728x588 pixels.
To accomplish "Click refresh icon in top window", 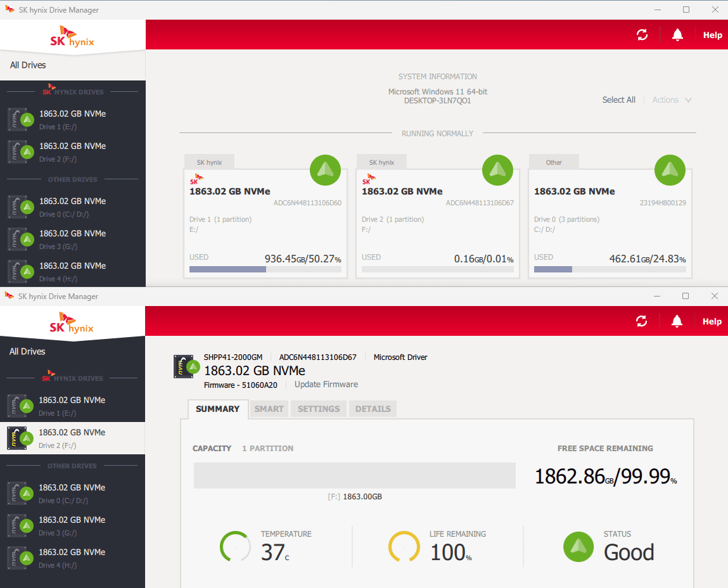I will tap(642, 35).
